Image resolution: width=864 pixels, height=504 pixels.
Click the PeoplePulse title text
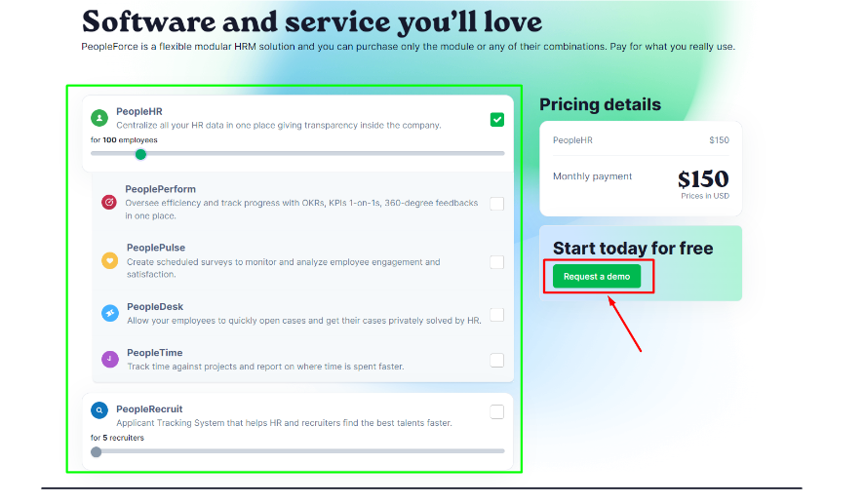tap(156, 248)
